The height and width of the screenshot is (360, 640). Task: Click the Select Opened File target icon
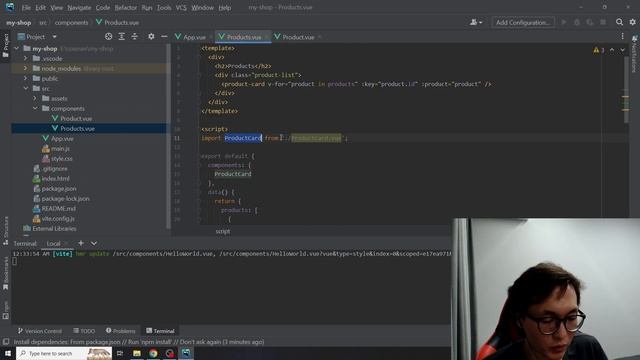109,36
